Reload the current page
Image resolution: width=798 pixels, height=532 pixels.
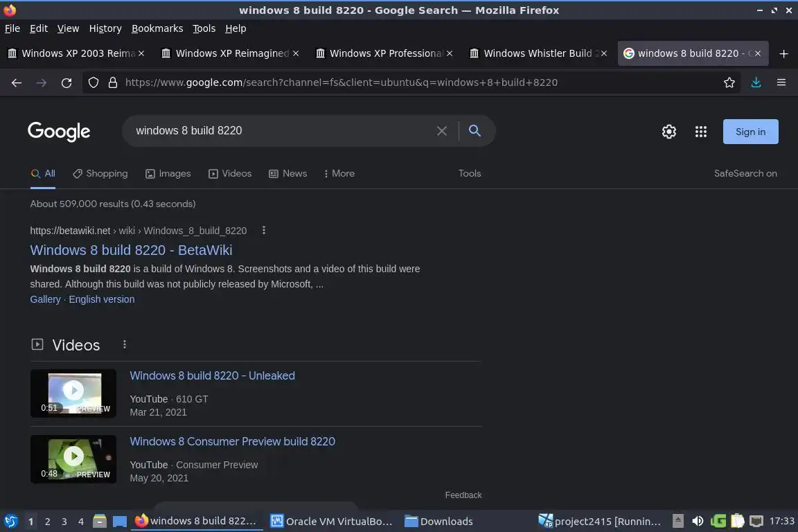click(x=66, y=82)
